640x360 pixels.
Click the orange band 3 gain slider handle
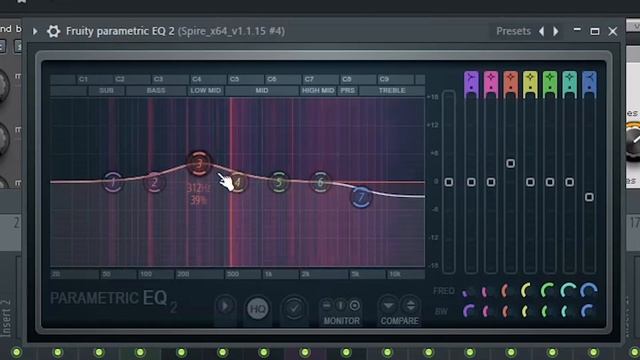tap(510, 164)
